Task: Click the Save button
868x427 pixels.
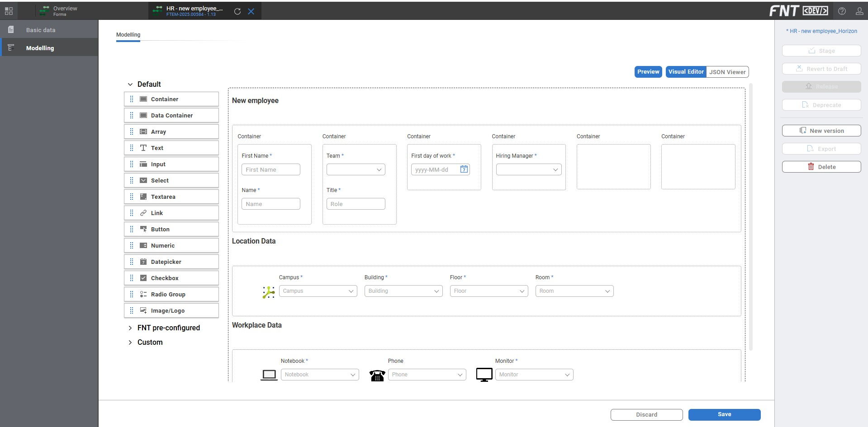Action: click(724, 414)
